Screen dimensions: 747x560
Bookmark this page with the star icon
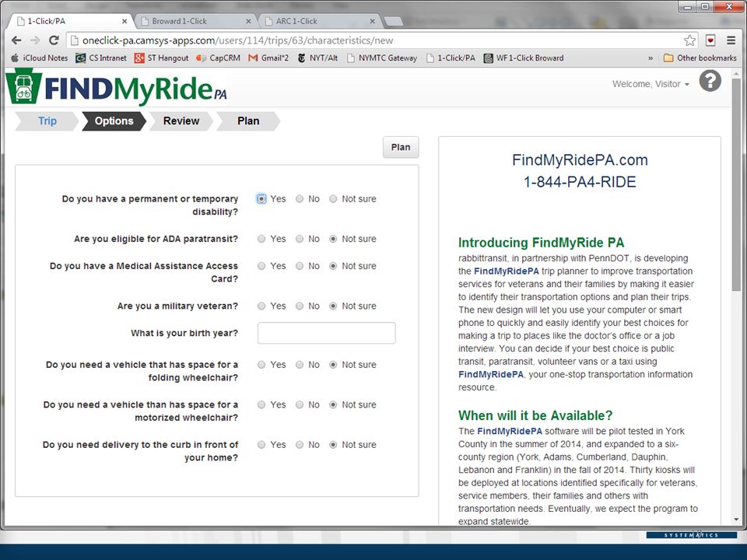[689, 40]
